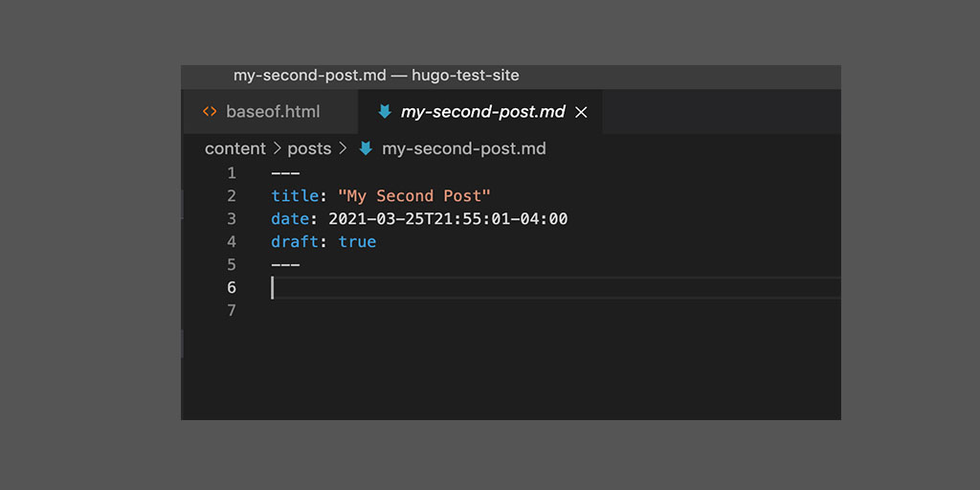Image resolution: width=980 pixels, height=490 pixels.
Task: Select line number 4 in the gutter
Action: pyautogui.click(x=231, y=242)
